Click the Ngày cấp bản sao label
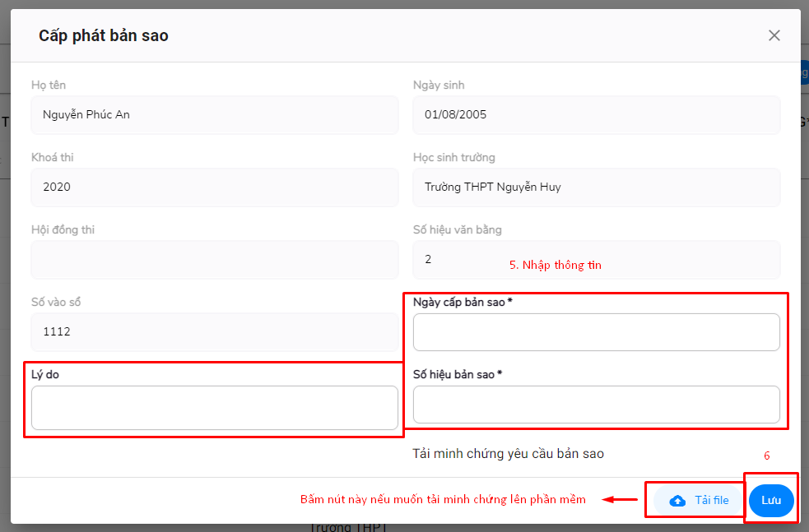Screen dimensions: 809x532 click(463, 302)
